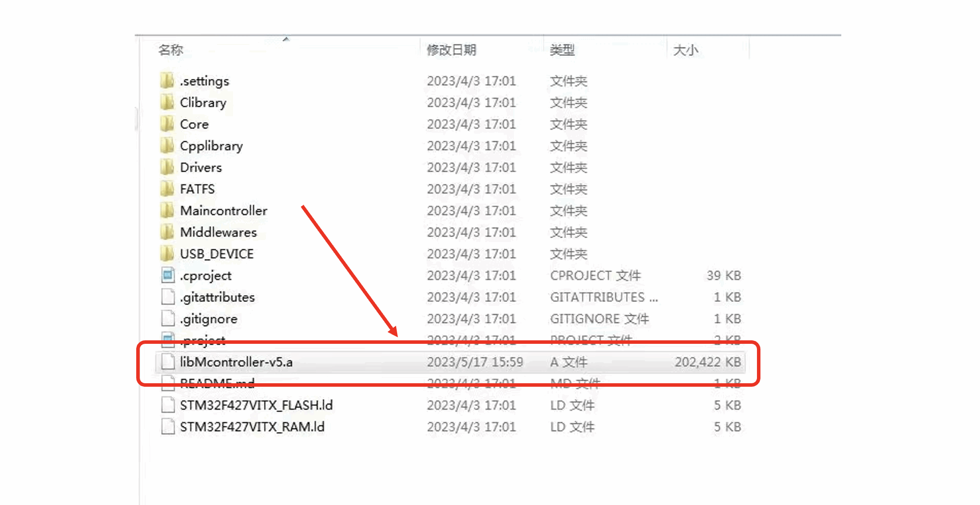Viewport: 980px width, 505px height.
Task: Sort by 类型 column header
Action: pyautogui.click(x=562, y=50)
